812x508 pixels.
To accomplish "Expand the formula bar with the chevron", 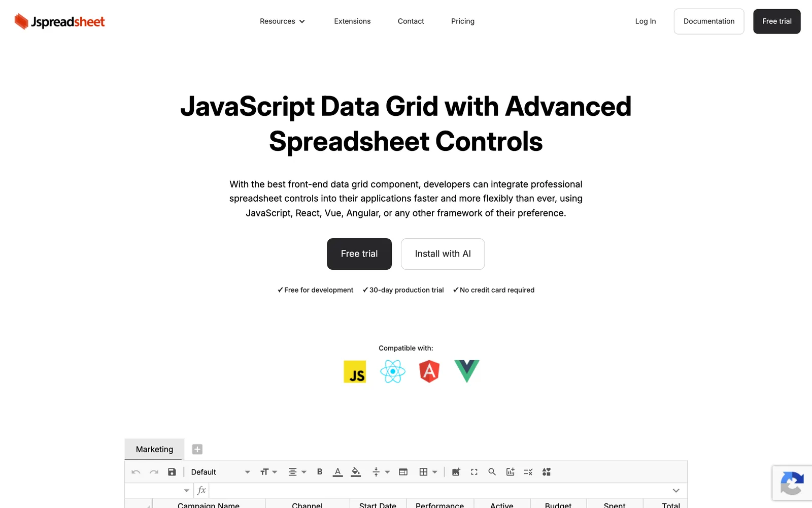I will click(x=676, y=491).
